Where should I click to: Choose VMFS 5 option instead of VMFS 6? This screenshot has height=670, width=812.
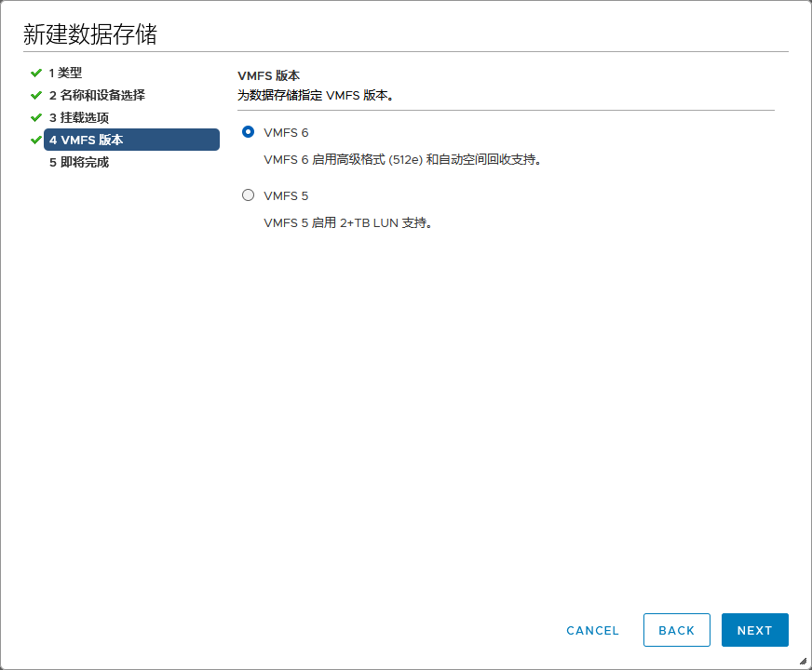coord(248,194)
